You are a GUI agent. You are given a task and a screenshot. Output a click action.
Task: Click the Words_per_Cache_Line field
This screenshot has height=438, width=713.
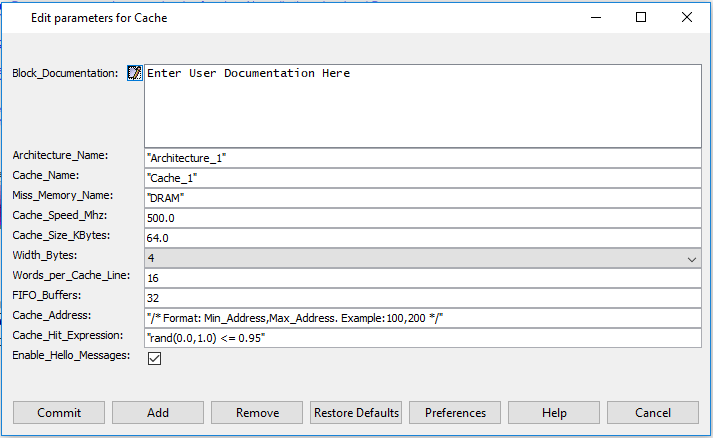tap(422, 278)
